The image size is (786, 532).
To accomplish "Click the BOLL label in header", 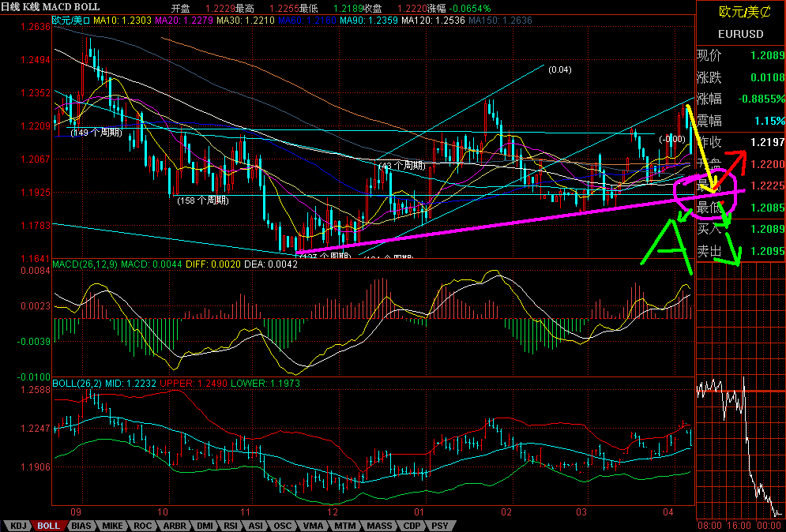I will click(87, 7).
